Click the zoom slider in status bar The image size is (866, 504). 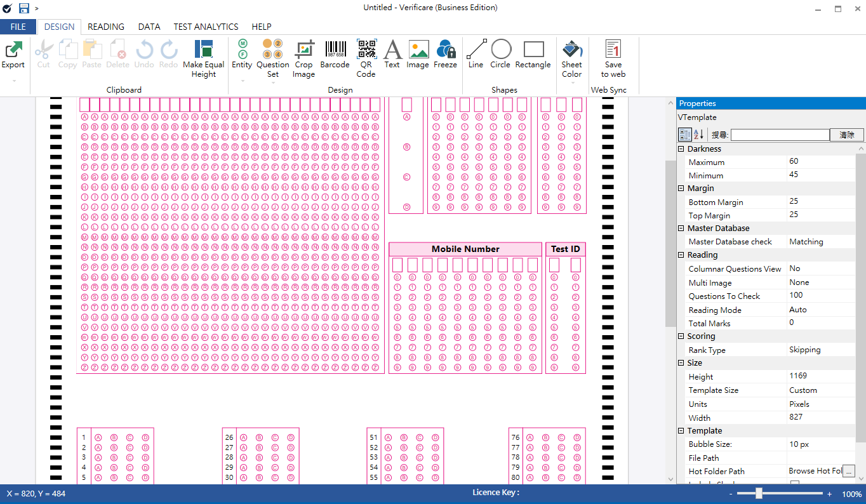point(759,494)
